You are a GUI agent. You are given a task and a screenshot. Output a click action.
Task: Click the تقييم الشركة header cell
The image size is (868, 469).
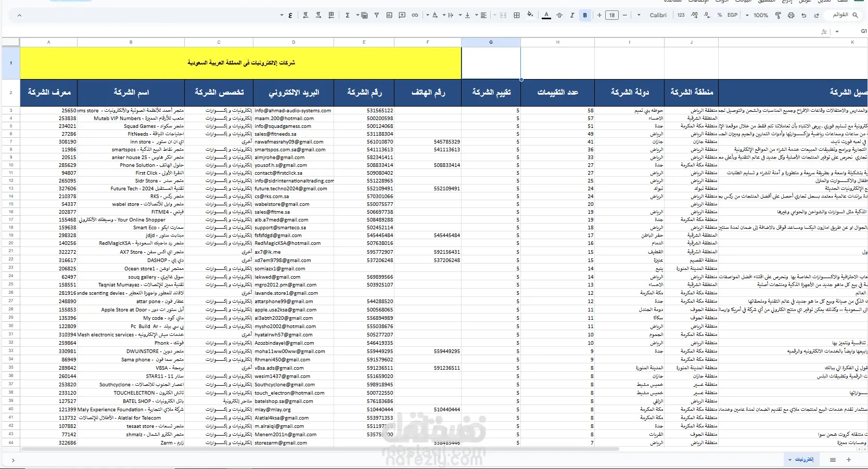491,93
